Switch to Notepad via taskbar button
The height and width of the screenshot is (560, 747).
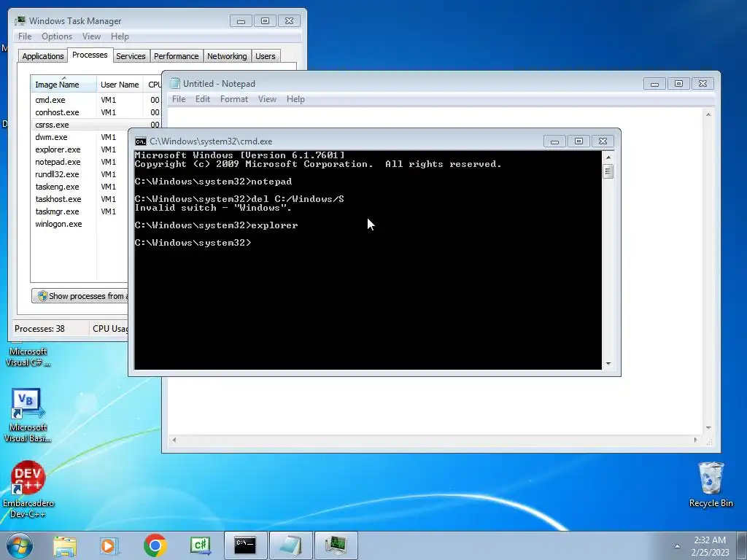(290, 545)
